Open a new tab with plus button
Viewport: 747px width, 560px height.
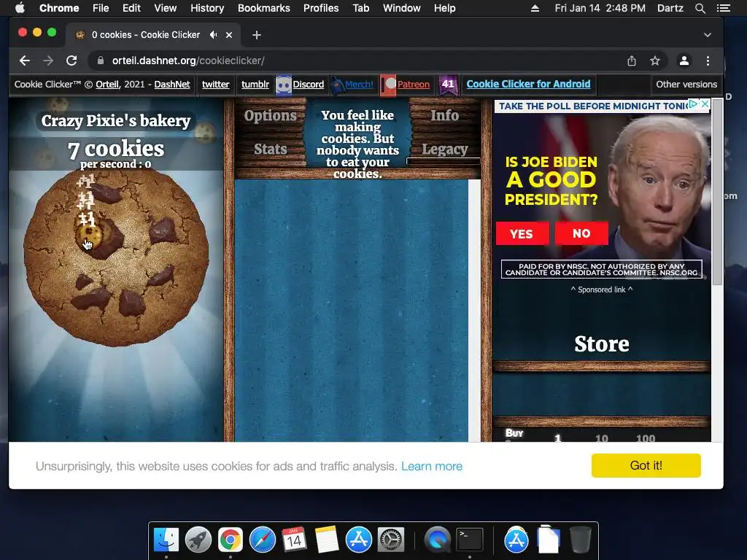(256, 35)
